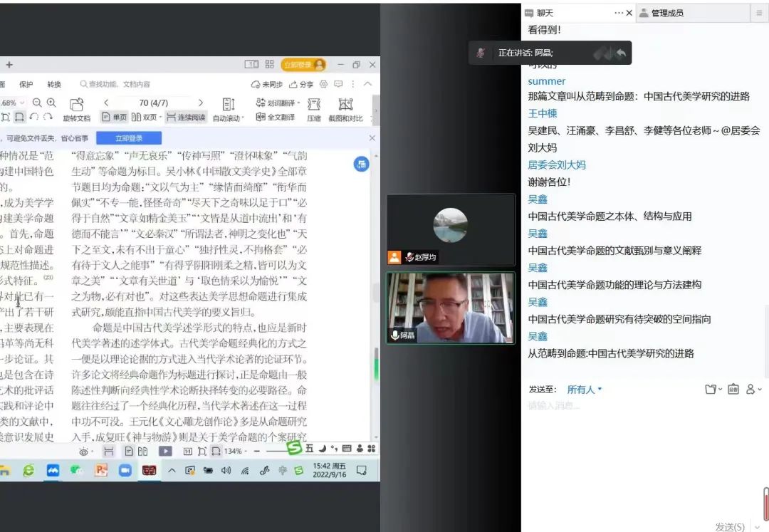Open the 转换 menu
Screen dimensions: 769x532
(54, 84)
